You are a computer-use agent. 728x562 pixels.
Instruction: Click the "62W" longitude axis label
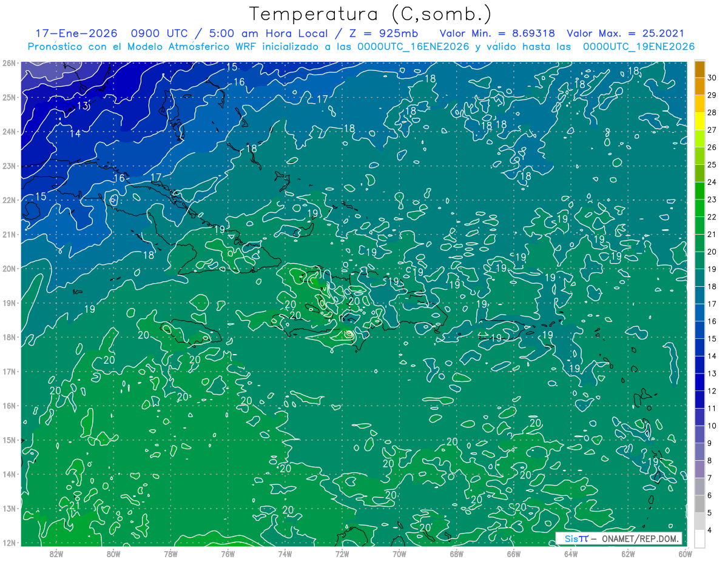click(628, 554)
